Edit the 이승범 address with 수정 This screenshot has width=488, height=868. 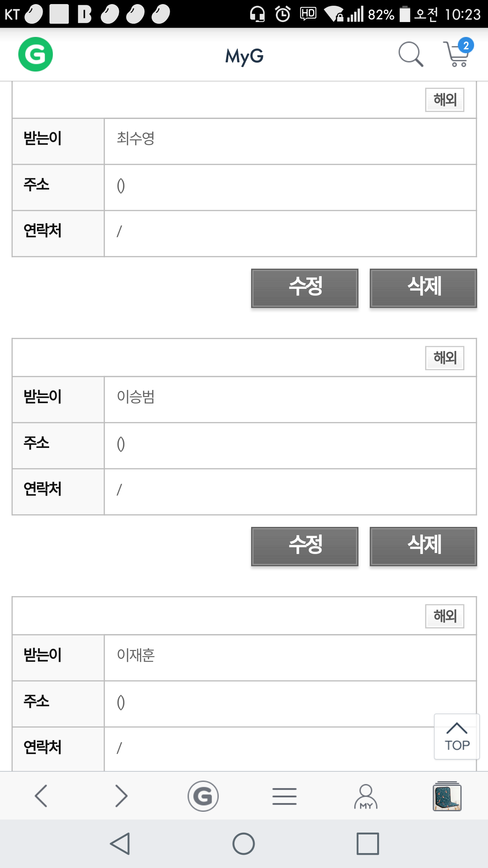[x=304, y=546]
